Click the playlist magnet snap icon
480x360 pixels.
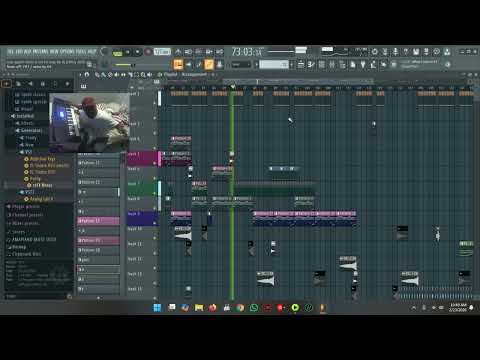(87, 75)
